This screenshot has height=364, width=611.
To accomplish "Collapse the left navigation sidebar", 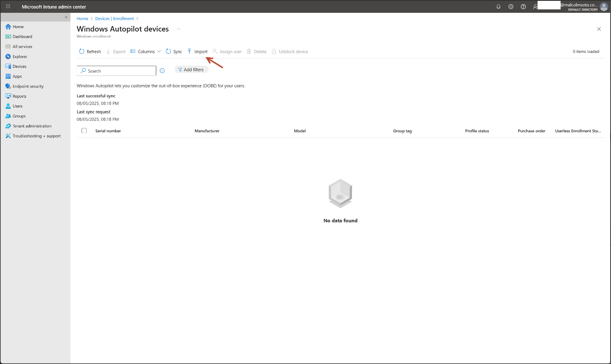I will pos(66,17).
